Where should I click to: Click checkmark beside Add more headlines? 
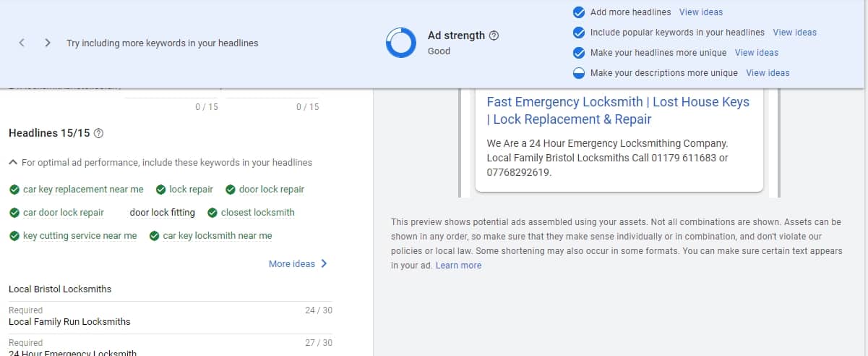[x=578, y=12]
